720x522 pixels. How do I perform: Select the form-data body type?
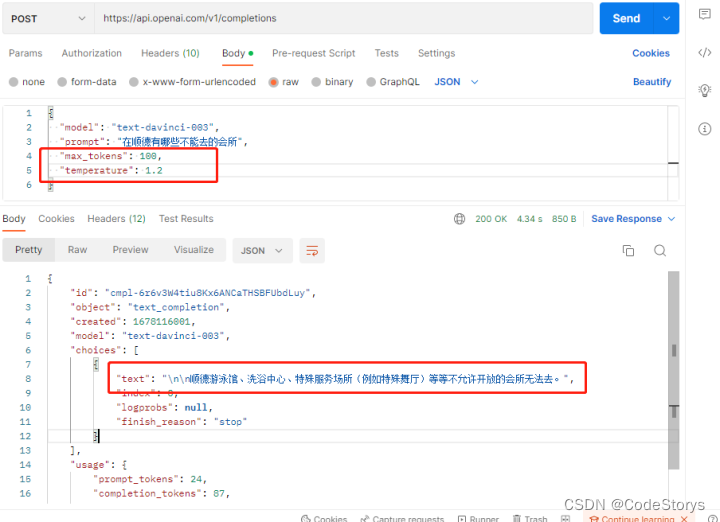tap(62, 82)
